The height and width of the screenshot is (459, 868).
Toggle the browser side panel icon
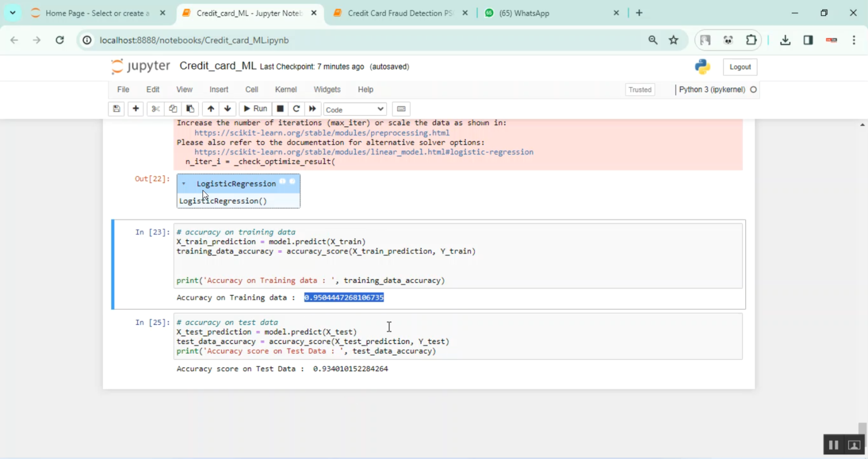point(808,40)
